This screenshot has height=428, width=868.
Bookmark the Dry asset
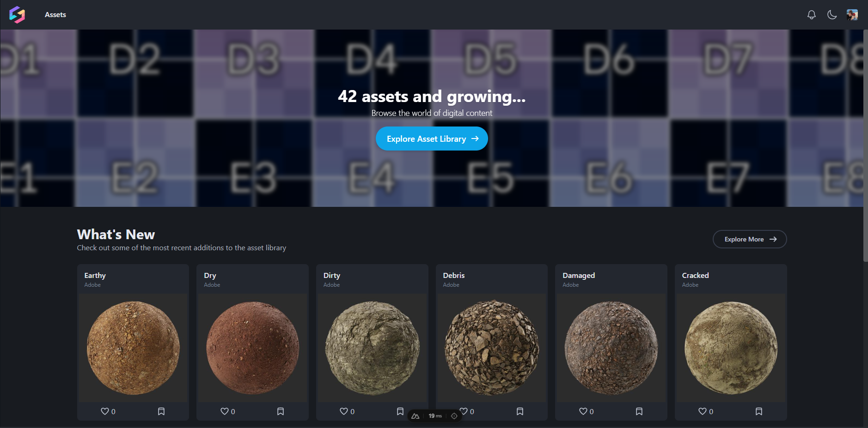click(281, 411)
